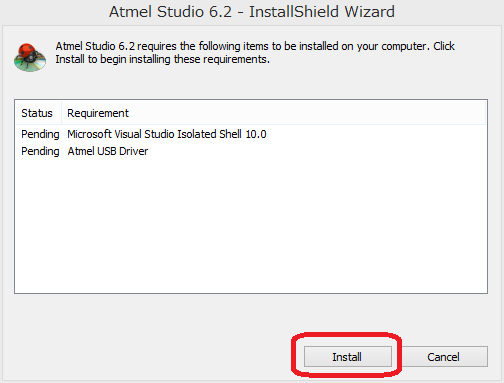Click the Install button

348,357
